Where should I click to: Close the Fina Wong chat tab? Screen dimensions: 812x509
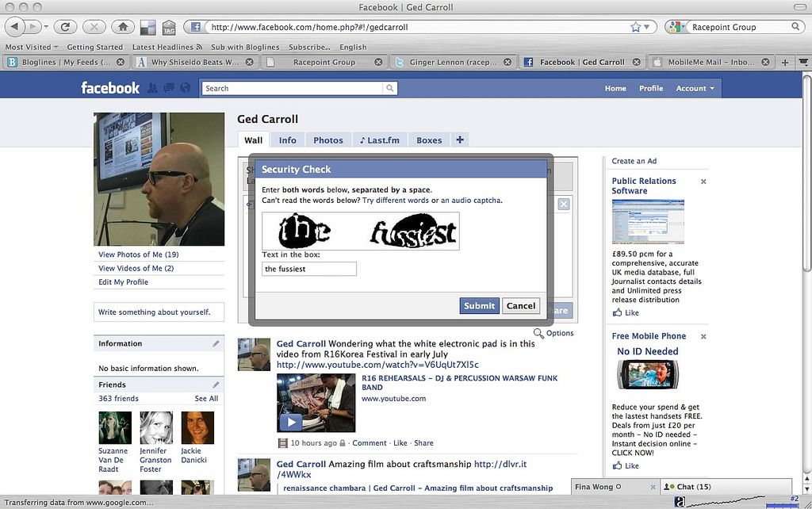tap(653, 488)
